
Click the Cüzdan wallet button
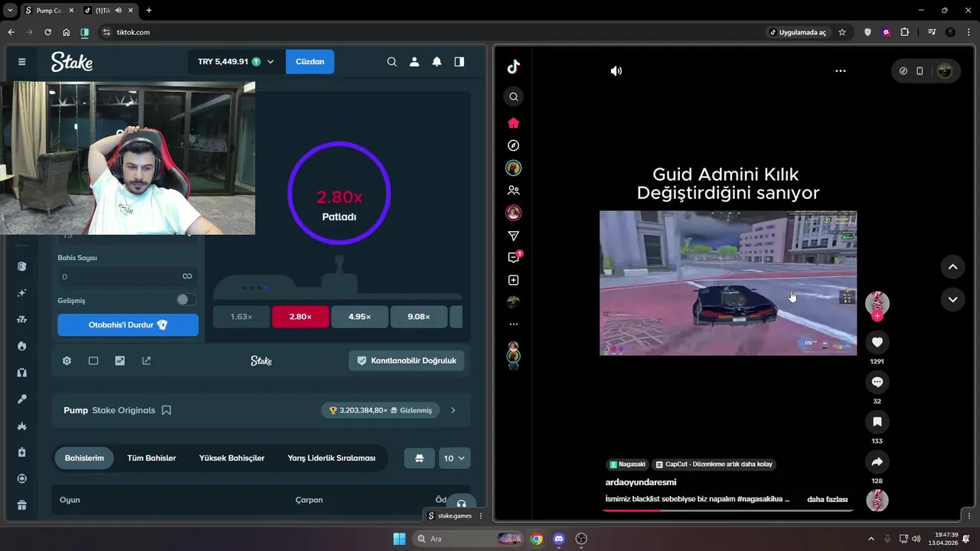(310, 62)
